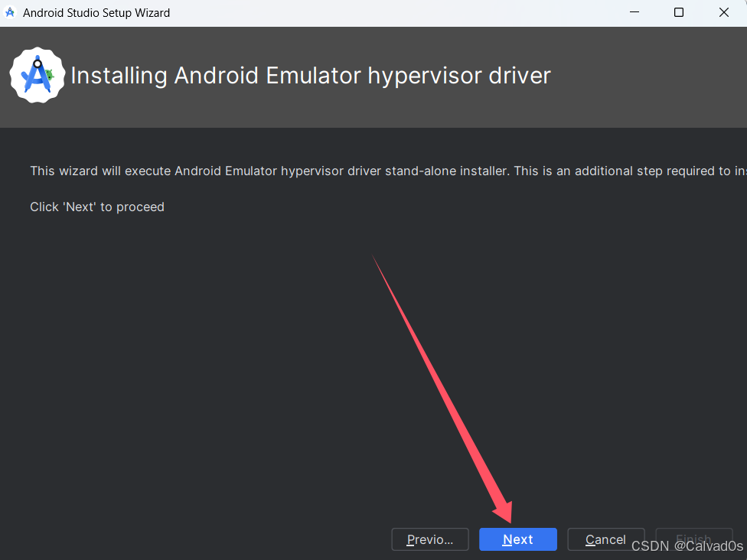Click the 'Installing Android Emulator hypervisor driver' heading
The width and height of the screenshot is (747, 560).
coord(311,76)
